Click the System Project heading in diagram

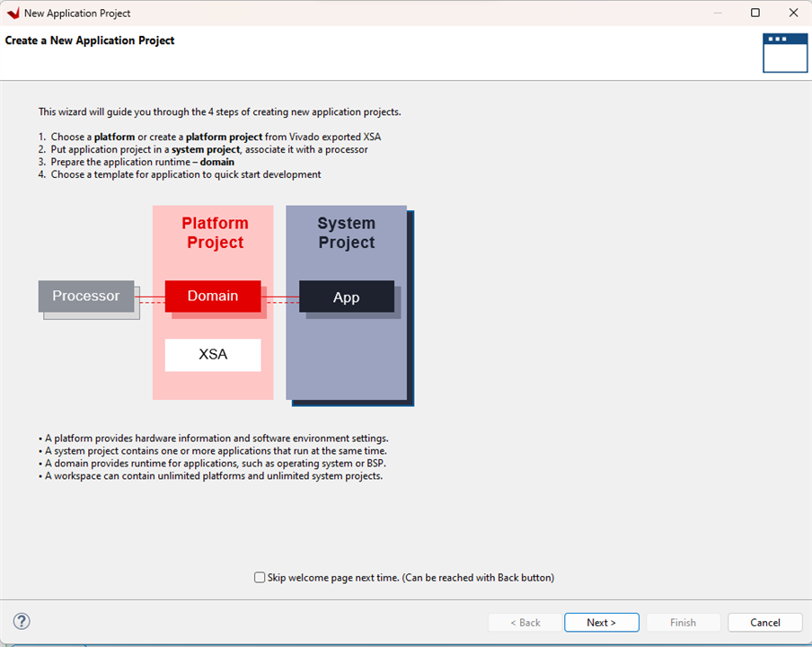coord(347,233)
